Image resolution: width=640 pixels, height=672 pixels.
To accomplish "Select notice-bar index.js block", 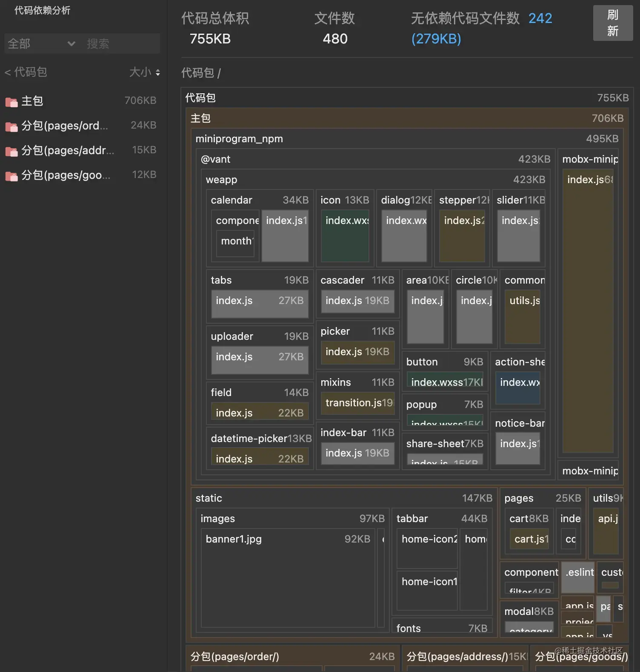I will (x=518, y=449).
